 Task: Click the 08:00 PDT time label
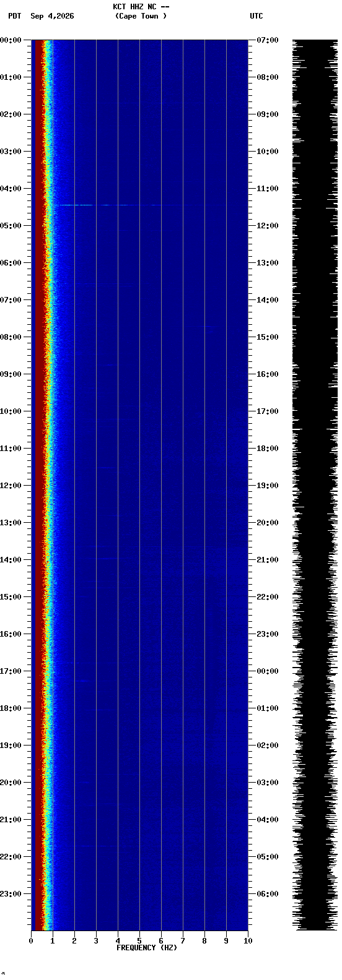pos(11,337)
